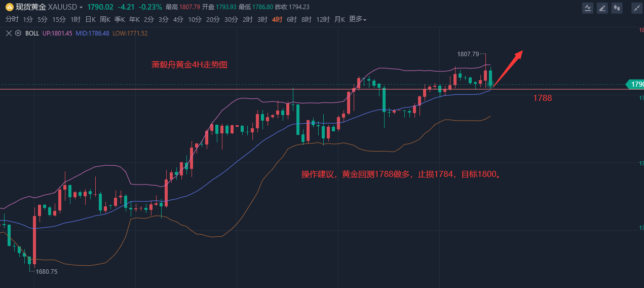
Task: Select the 4分 timeframe
Action: (x=178, y=19)
